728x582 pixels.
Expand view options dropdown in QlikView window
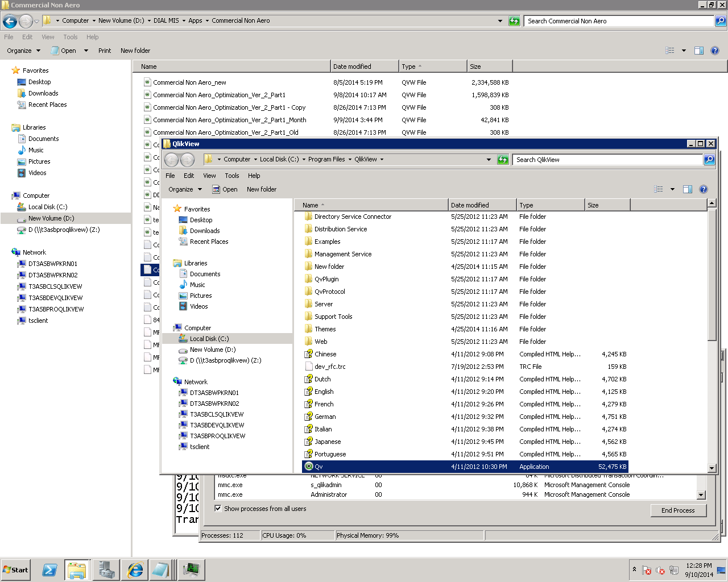point(672,189)
